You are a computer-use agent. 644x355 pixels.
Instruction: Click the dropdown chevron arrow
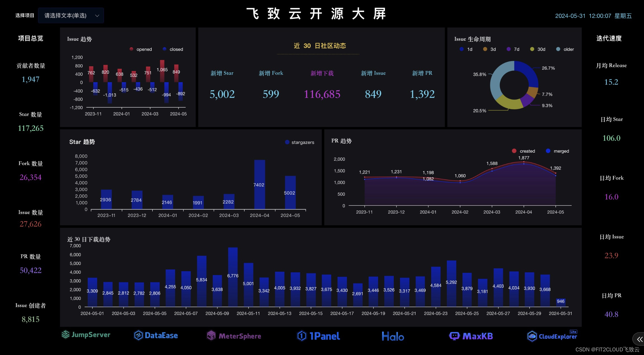97,16
